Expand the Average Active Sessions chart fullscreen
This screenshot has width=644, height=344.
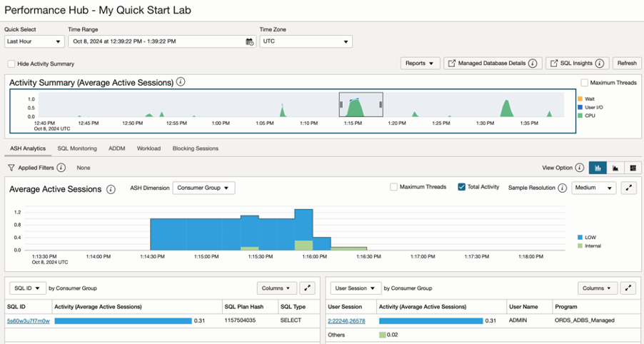tap(629, 188)
